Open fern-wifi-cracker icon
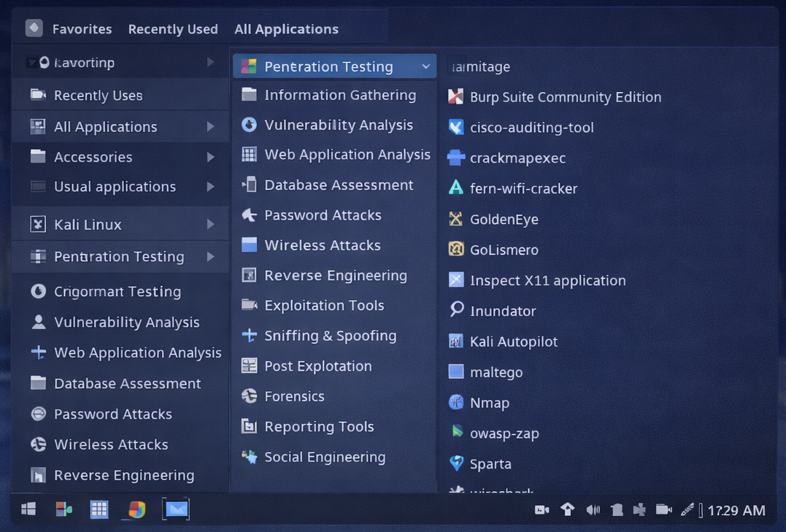786x532 pixels. click(455, 188)
